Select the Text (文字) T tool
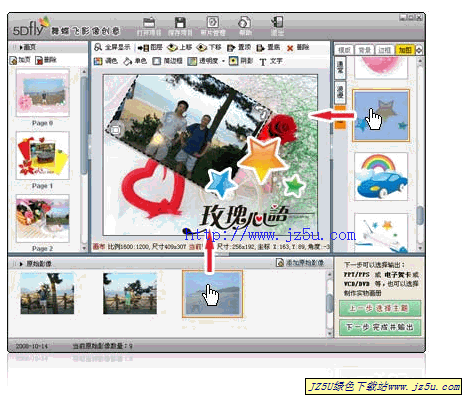 [x=271, y=62]
